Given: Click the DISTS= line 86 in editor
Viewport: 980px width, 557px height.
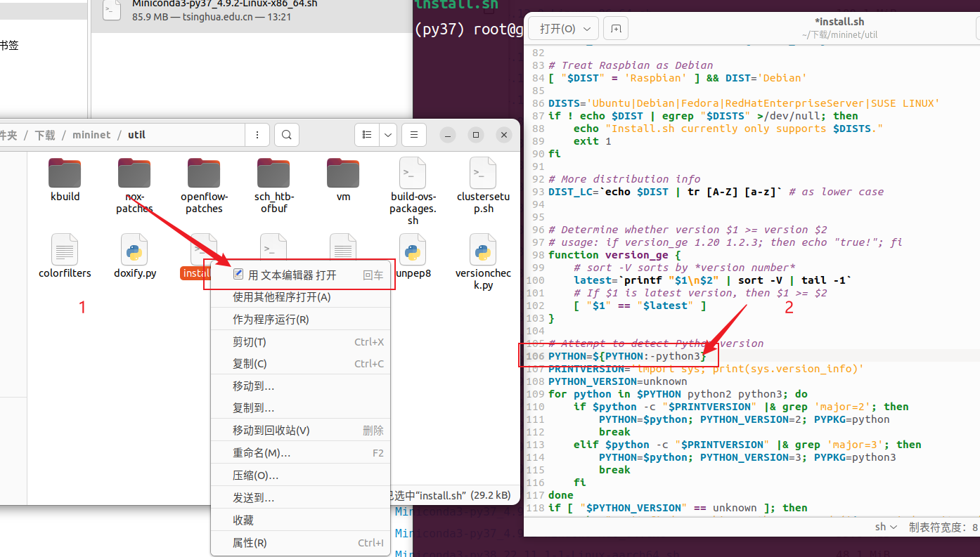Looking at the screenshot, I should point(744,103).
